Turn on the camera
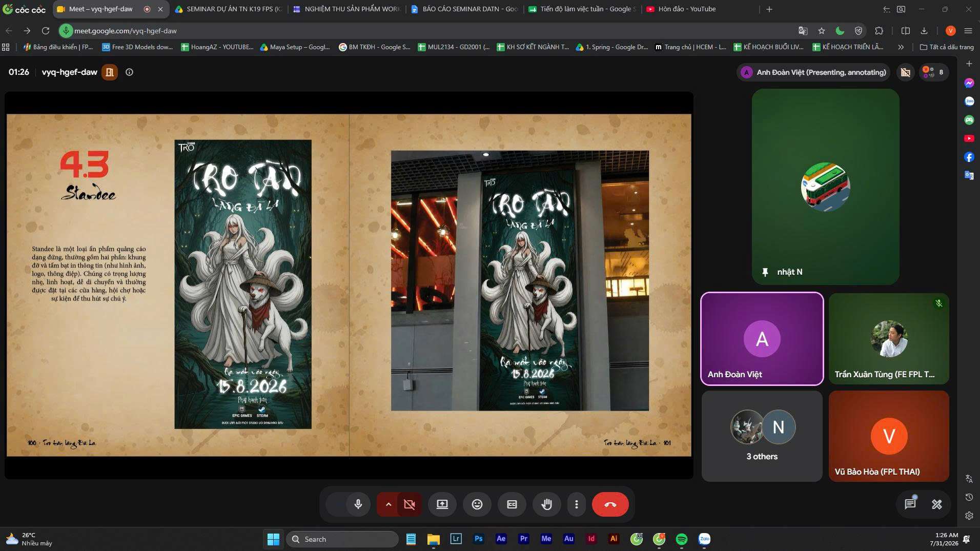Screen dimensions: 980x551 (410, 504)
